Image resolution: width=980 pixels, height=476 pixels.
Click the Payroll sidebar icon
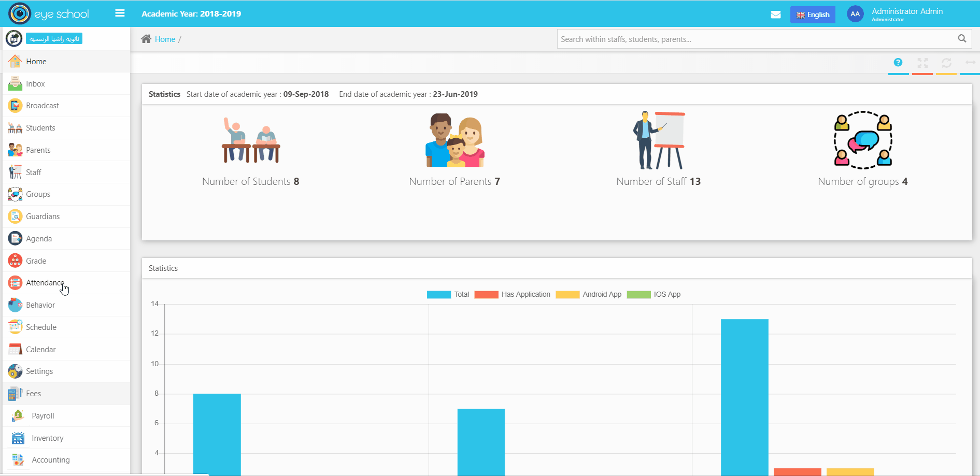point(18,416)
